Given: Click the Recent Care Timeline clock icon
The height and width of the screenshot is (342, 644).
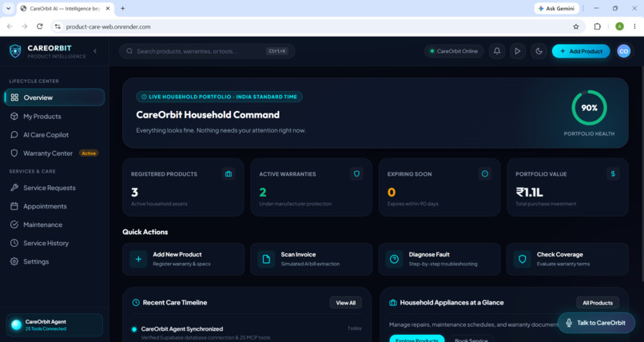Looking at the screenshot, I should point(136,303).
